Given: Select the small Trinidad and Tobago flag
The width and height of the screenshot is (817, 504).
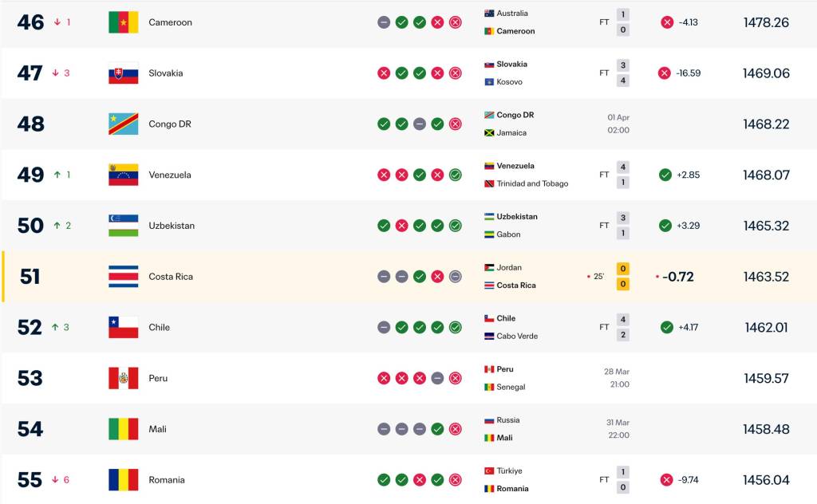Looking at the screenshot, I should point(489,184).
